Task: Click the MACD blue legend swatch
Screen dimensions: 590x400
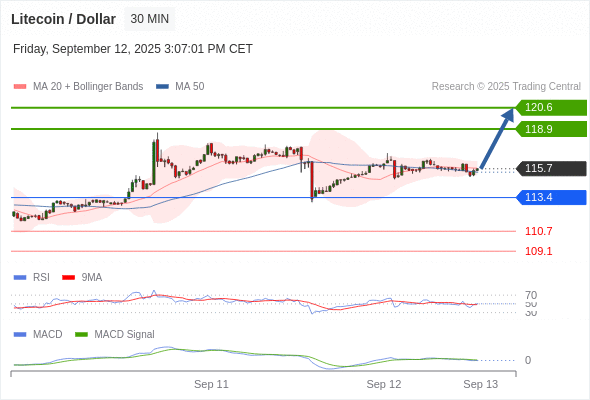Action: (20, 335)
